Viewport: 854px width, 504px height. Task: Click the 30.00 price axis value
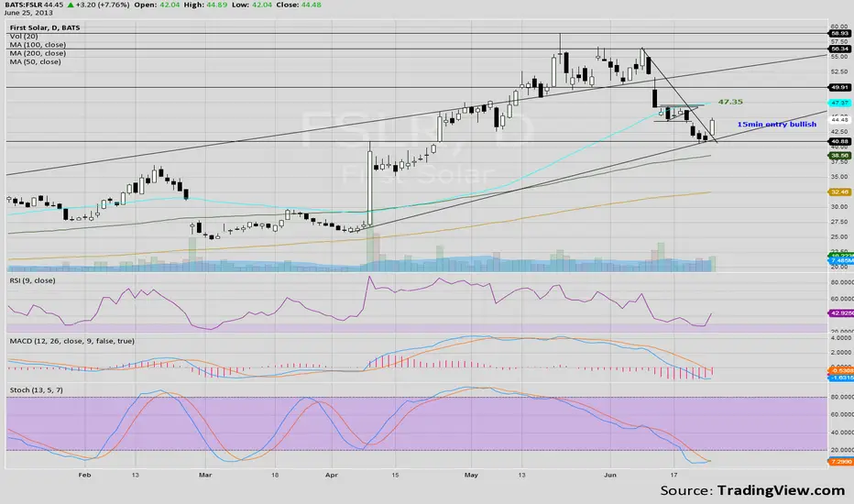(839, 206)
